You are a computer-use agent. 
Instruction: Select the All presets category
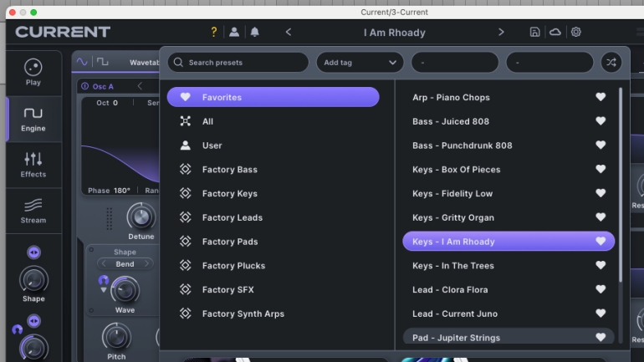coord(273,121)
